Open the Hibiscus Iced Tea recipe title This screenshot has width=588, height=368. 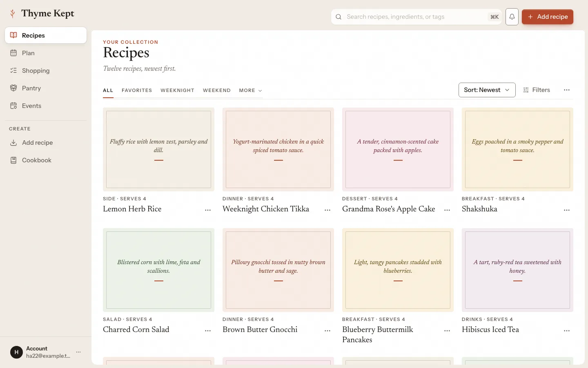point(490,330)
